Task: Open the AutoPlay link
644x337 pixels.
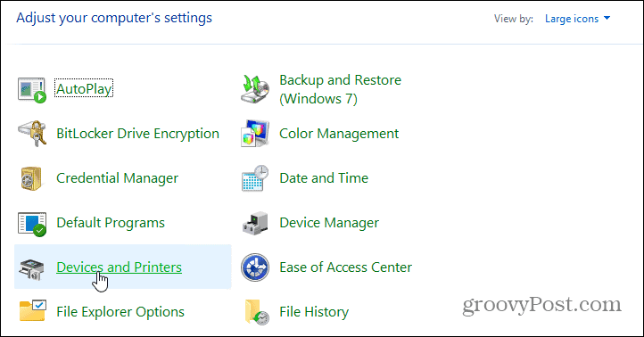Action: pos(84,88)
